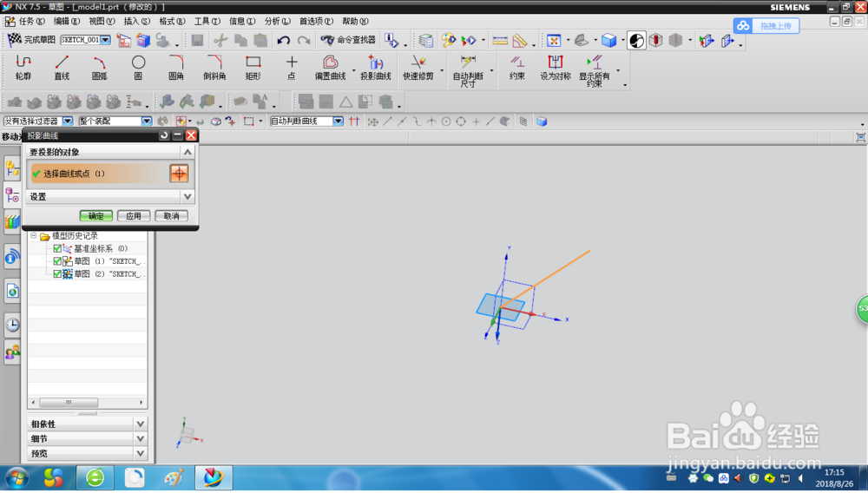Screen dimensions: 868x493
Task: Reset the 投影曲线 dialog
Action: [x=164, y=135]
